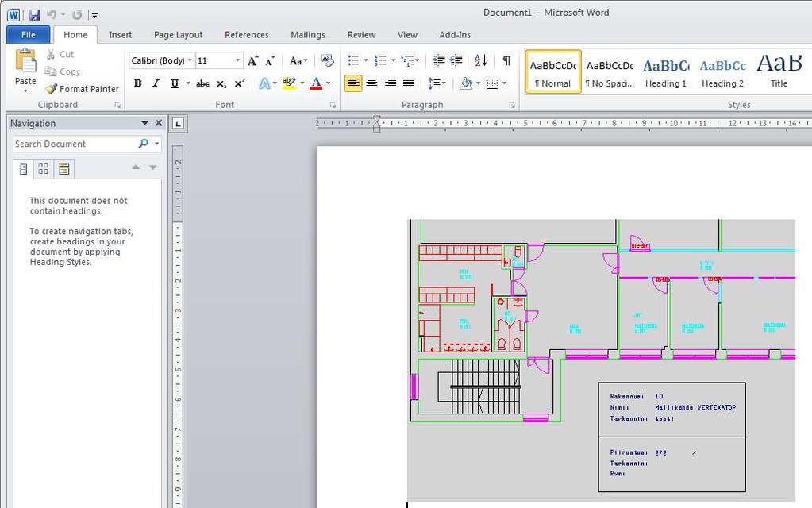Browse search results view in Navigation pane
The width and height of the screenshot is (812, 508).
pos(63,168)
